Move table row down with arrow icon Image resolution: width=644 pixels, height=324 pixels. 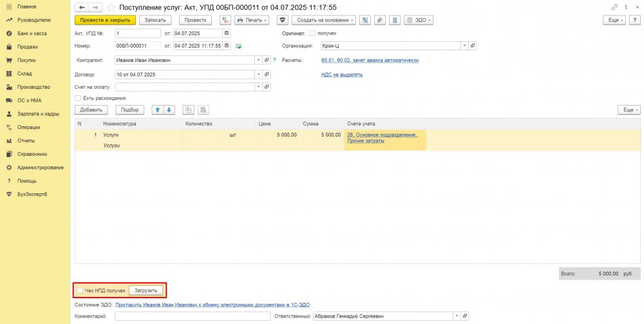(169, 110)
